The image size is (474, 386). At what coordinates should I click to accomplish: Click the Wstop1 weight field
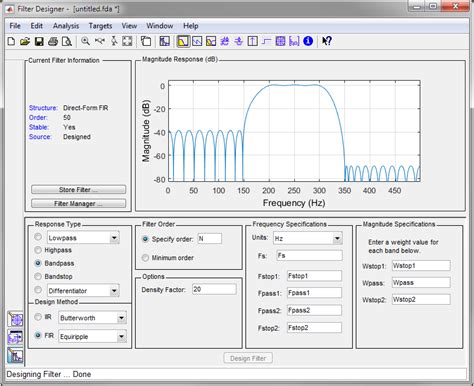click(421, 266)
